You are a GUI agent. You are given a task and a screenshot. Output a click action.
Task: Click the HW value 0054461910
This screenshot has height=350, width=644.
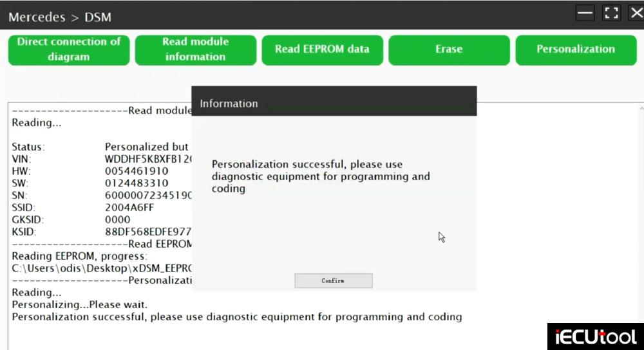click(137, 171)
